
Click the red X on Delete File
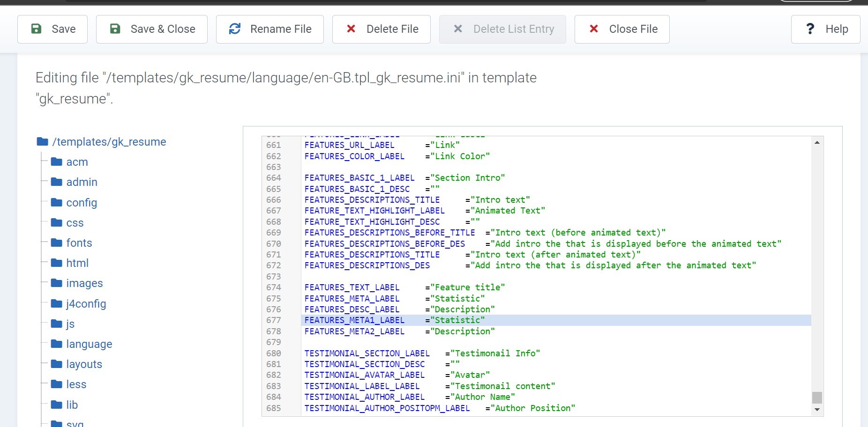351,29
